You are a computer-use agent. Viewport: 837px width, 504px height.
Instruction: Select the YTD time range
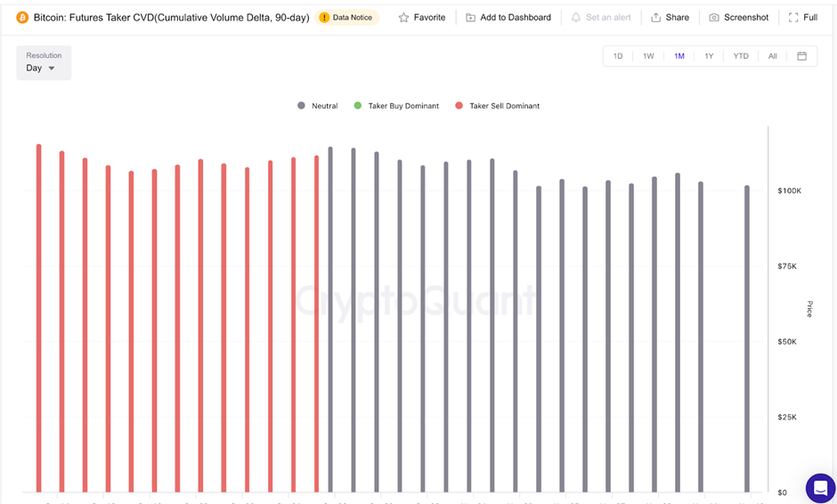tap(740, 56)
